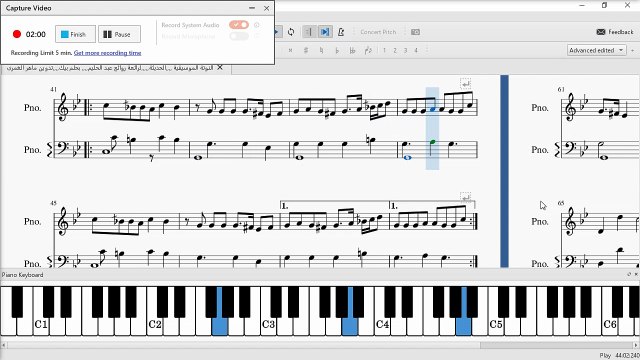
Task: Undock the Piano Keyboard panel
Action: pyautogui.click(x=629, y=274)
